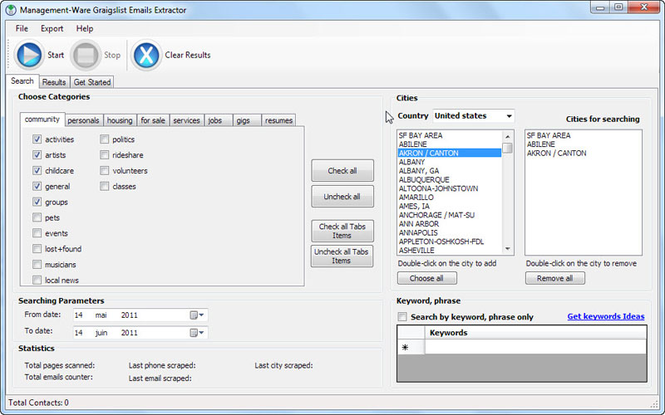665x415 pixels.
Task: Click the Check all button
Action: coord(342,171)
